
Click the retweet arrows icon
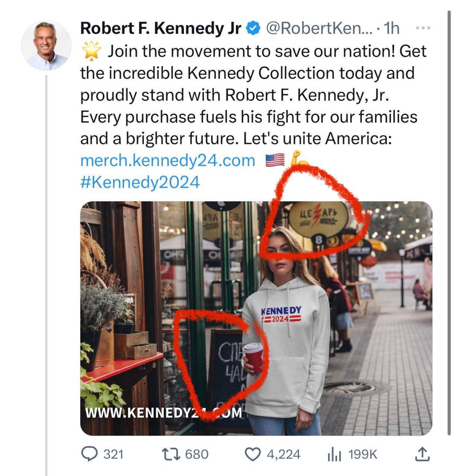tap(171, 453)
